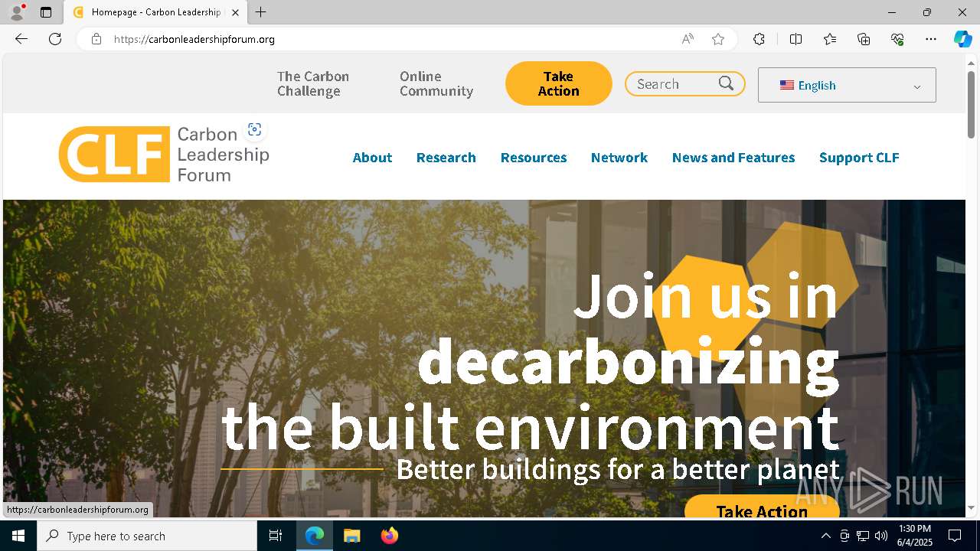Open the tab actions menu icon
Screen dimensions: 980x551
(46, 12)
